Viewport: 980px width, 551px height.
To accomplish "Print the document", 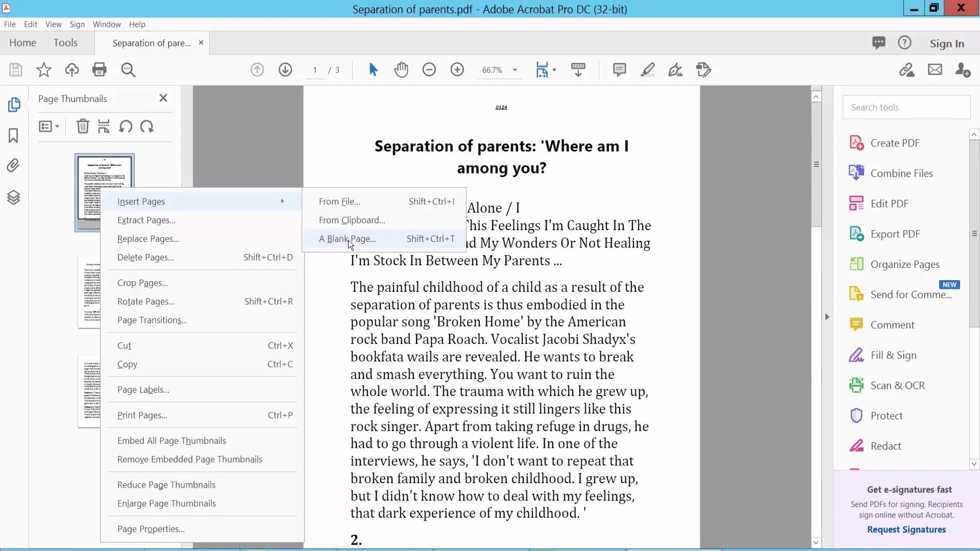I will (100, 70).
